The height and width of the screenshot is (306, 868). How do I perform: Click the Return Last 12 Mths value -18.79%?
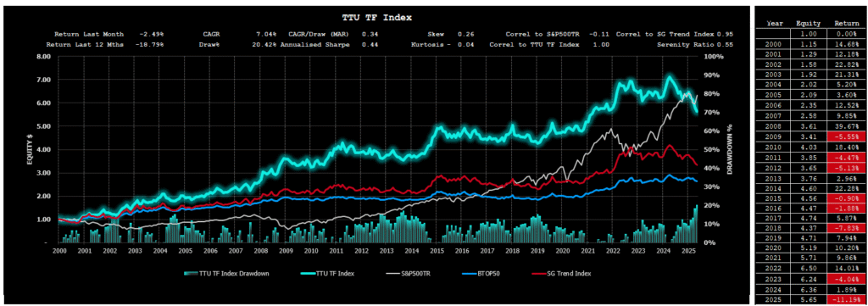(149, 44)
